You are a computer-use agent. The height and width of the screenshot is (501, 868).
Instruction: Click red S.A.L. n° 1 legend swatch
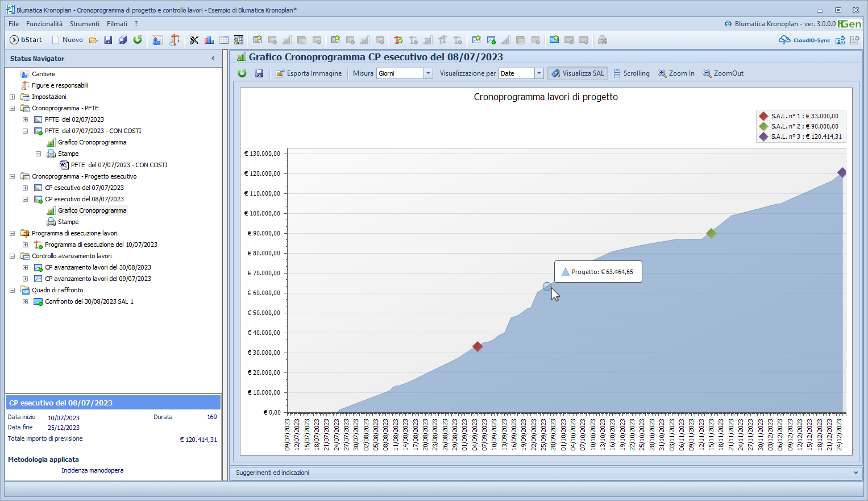tap(764, 116)
